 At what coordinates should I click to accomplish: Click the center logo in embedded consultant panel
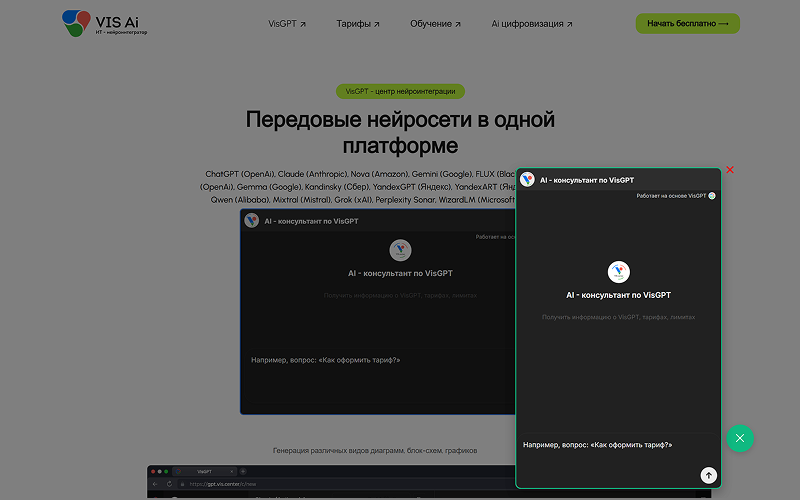tap(400, 250)
